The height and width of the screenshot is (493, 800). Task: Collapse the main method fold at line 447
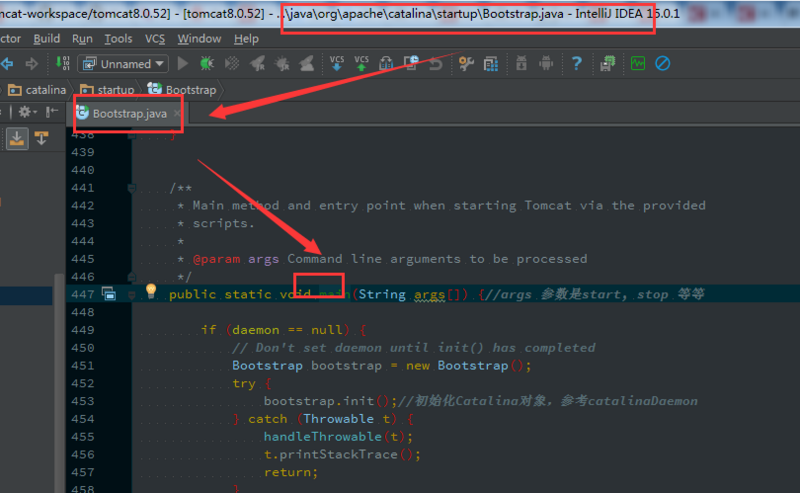[x=132, y=294]
